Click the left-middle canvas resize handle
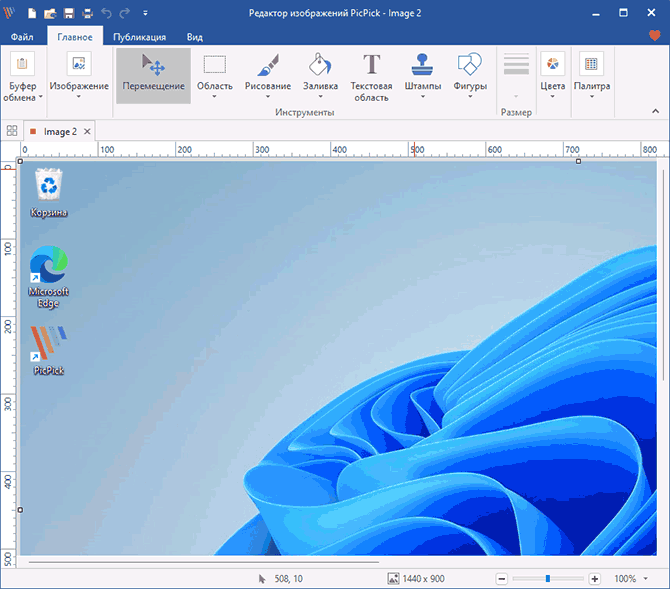Screen dimensions: 670x589 pos(20,509)
